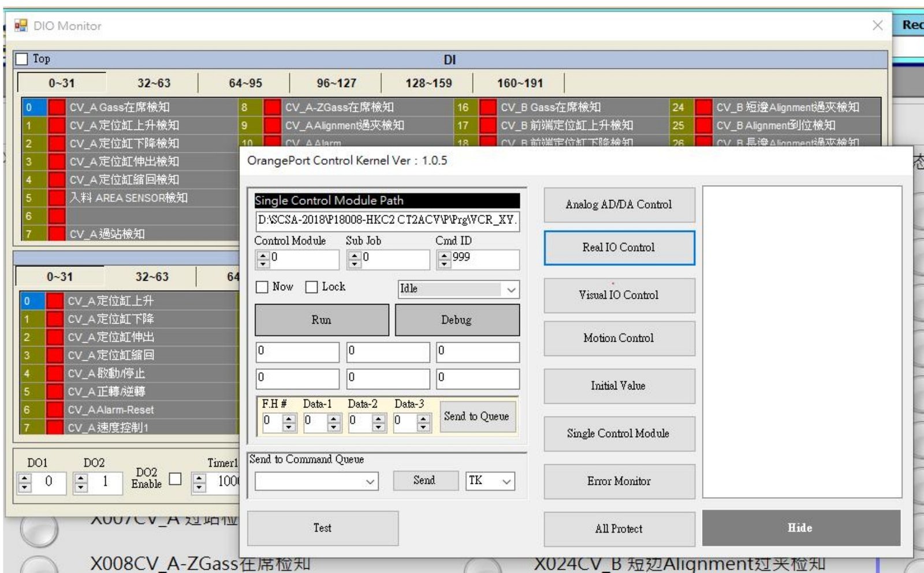This screenshot has height=573, width=924.
Task: Click the DO1 value field
Action: pyautogui.click(x=49, y=482)
